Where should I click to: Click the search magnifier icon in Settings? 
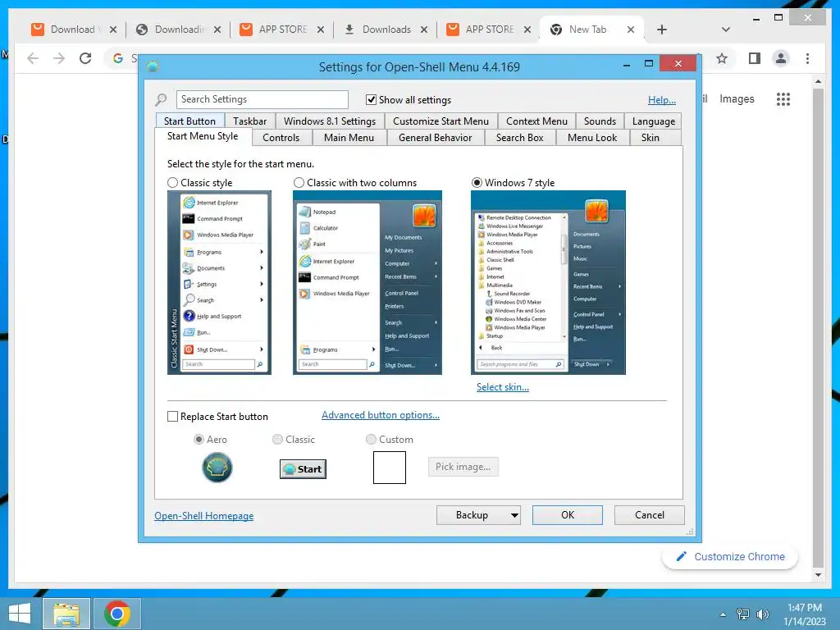[161, 99]
